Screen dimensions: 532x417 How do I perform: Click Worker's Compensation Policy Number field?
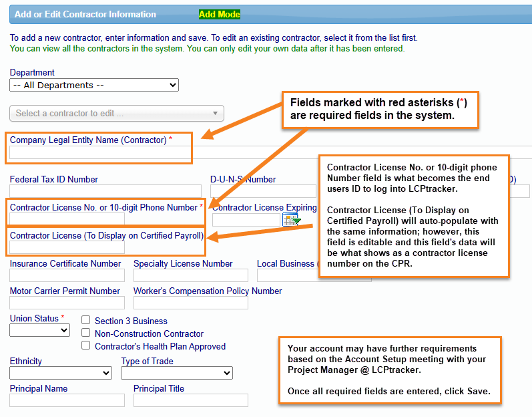[191, 303]
